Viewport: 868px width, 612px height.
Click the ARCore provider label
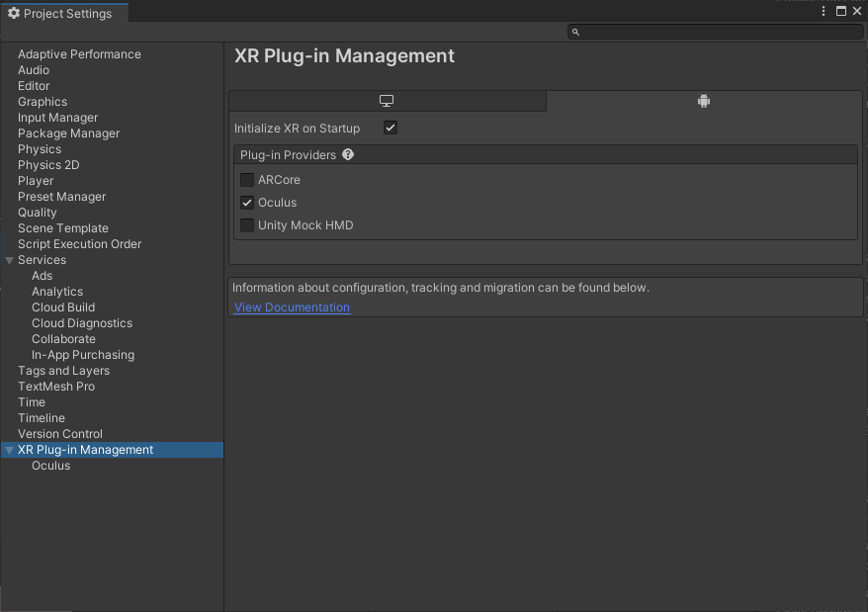click(x=279, y=180)
